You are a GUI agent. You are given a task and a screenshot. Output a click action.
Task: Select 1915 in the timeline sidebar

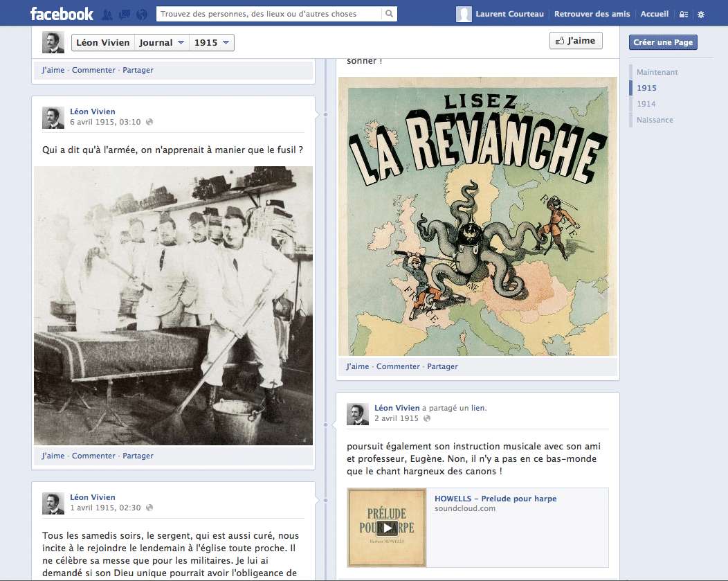pyautogui.click(x=646, y=88)
